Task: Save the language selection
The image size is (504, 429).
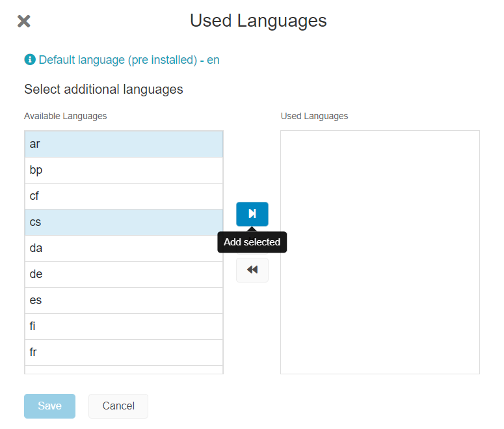Action: [50, 406]
